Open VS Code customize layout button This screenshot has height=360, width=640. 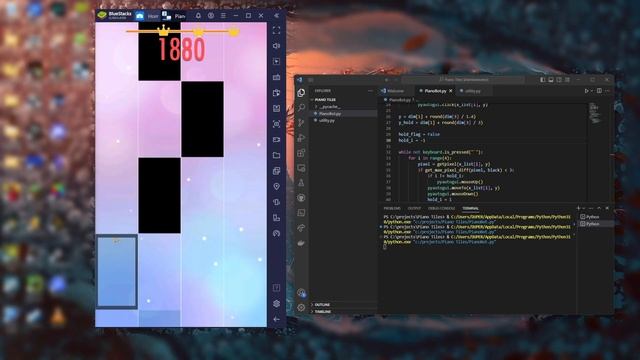pyautogui.click(x=567, y=80)
